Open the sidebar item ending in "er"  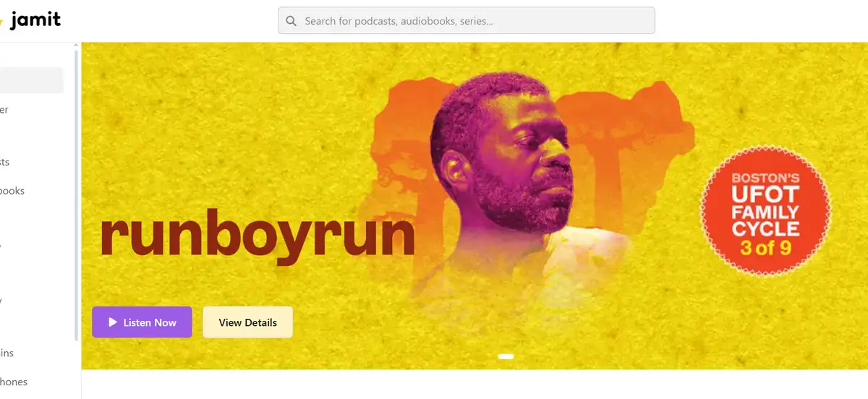pyautogui.click(x=4, y=110)
